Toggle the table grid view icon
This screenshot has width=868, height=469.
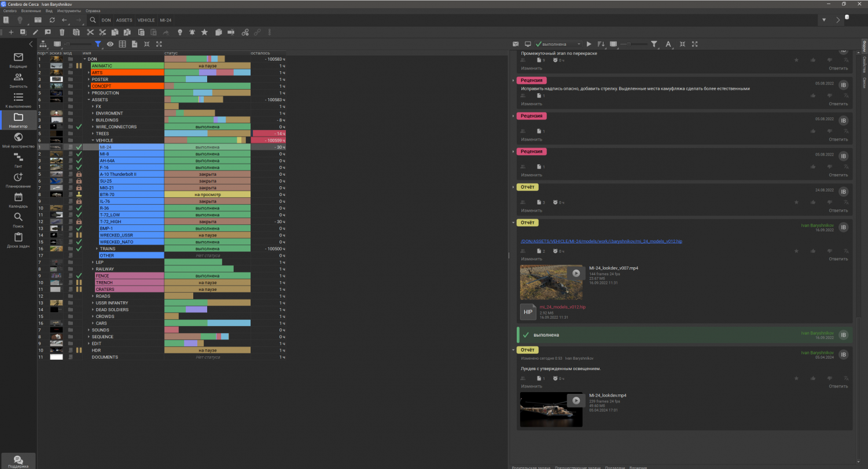click(x=122, y=44)
